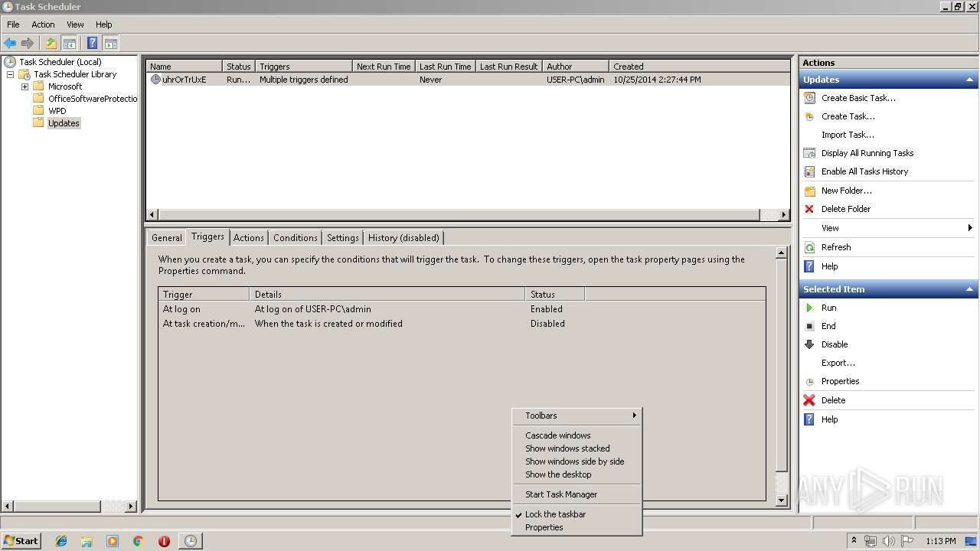Open Internet Explorer from the taskbar

pyautogui.click(x=61, y=541)
